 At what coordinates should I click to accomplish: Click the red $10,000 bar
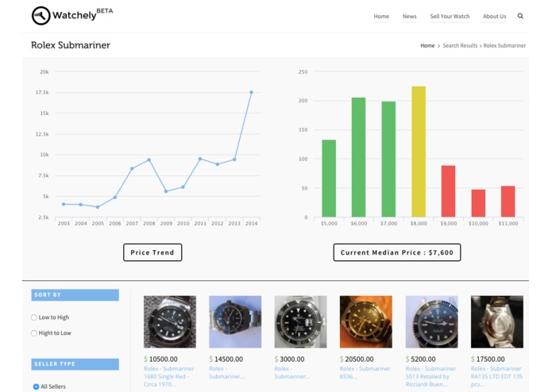coord(478,203)
